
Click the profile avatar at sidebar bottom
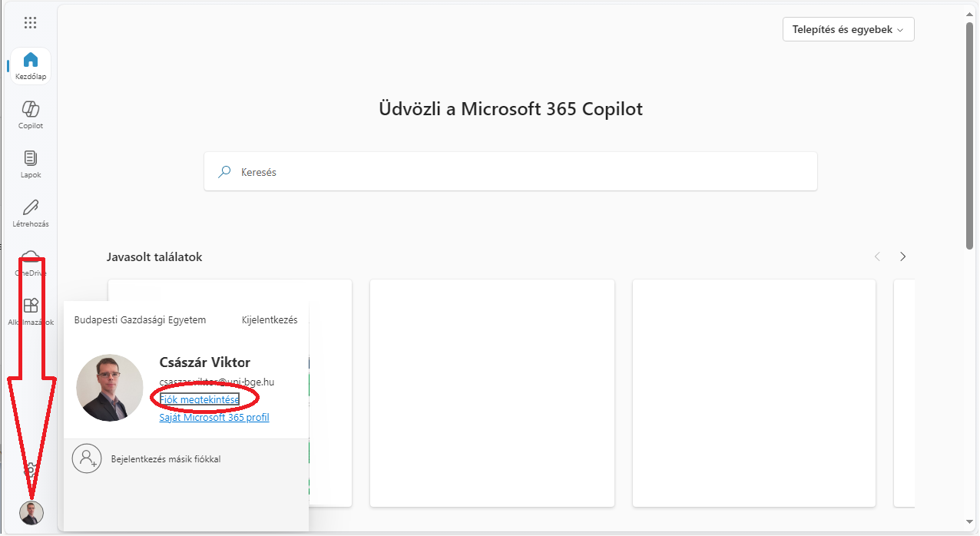tap(31, 512)
